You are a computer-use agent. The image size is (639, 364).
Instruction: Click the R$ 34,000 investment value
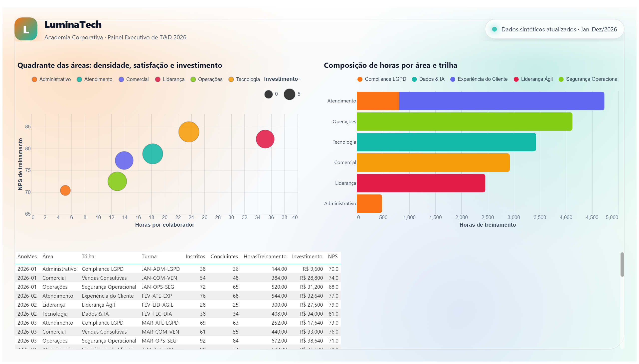[311, 314]
